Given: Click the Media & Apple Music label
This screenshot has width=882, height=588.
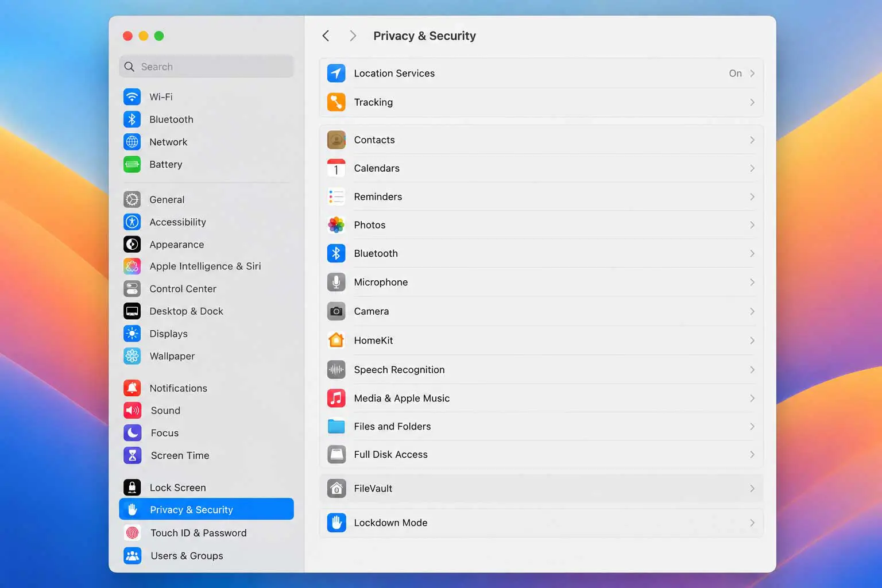Looking at the screenshot, I should 402,398.
